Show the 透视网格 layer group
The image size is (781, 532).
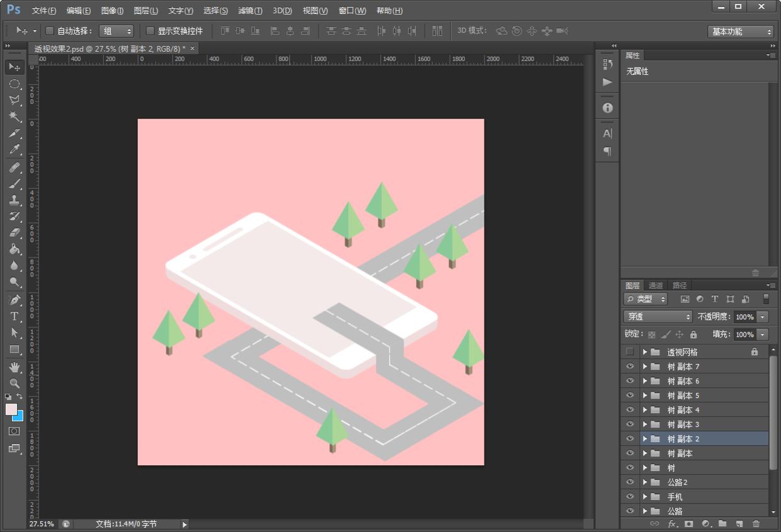click(630, 352)
